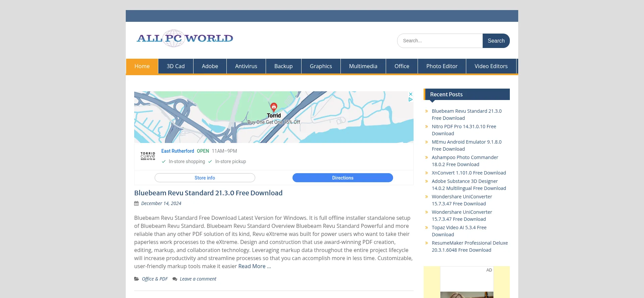The image size is (644, 298).
Task: Open Ashampoo Photo Commander 18.0.2 post
Action: pos(465,161)
